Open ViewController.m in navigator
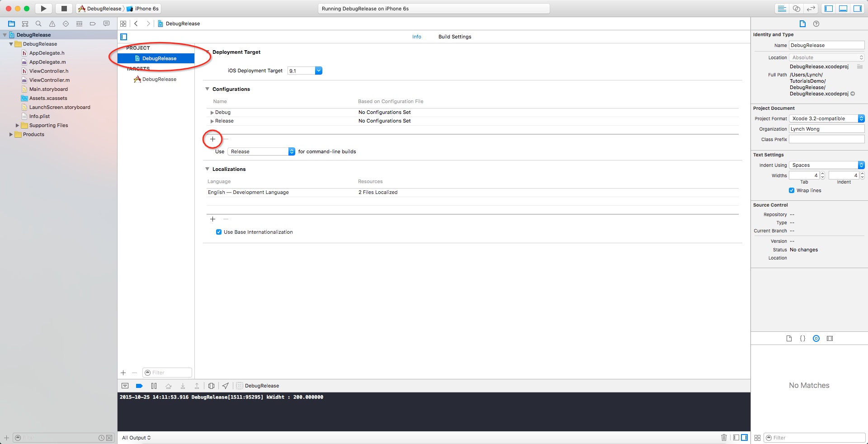The width and height of the screenshot is (868, 444). tap(50, 80)
